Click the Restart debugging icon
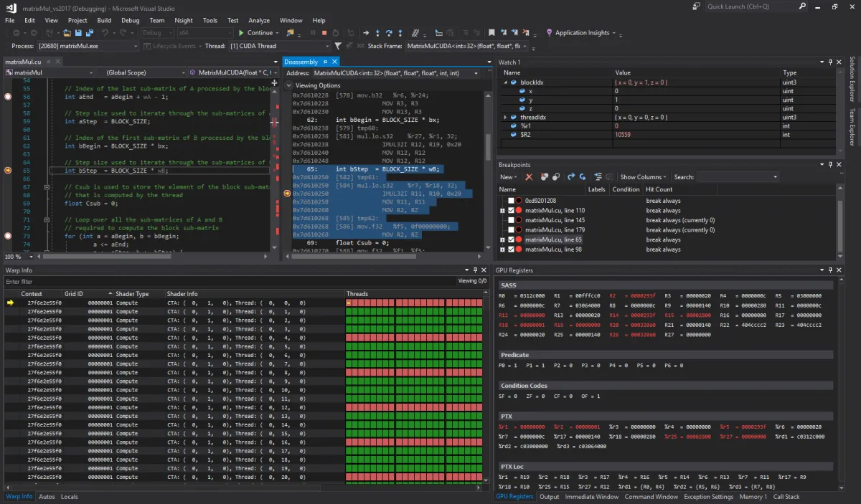 337,33
